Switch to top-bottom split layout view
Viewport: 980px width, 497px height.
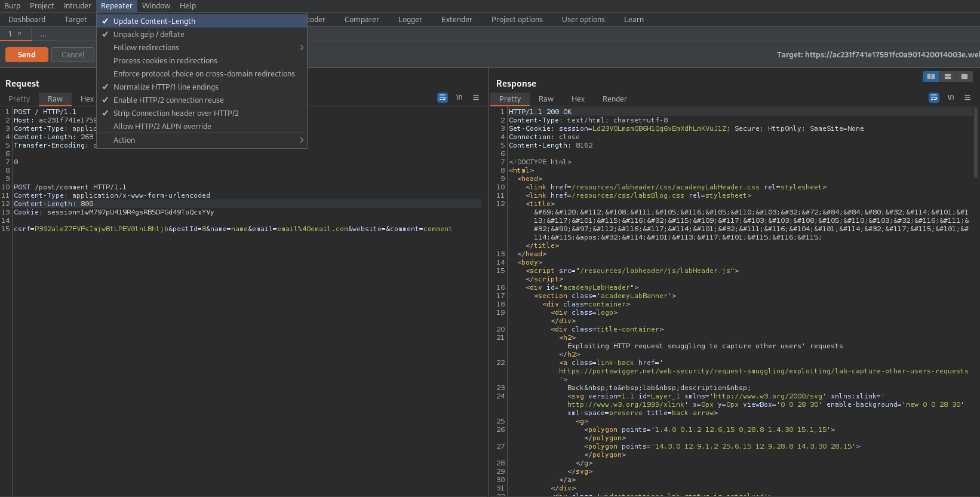tap(948, 76)
